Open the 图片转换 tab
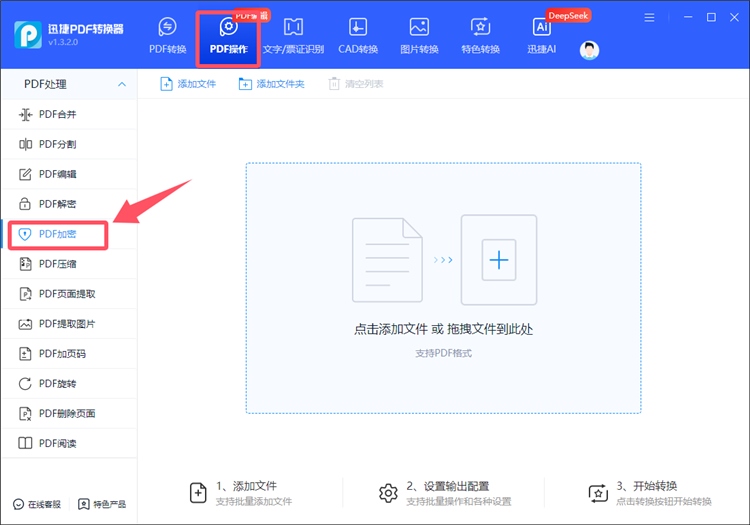 coord(419,35)
